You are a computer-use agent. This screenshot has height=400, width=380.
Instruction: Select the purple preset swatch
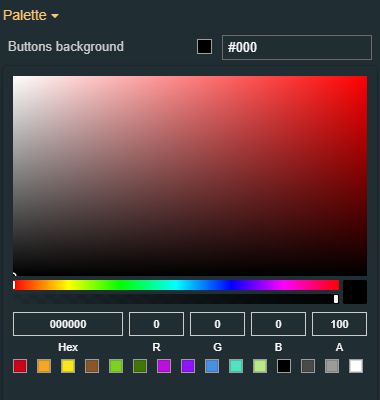(x=188, y=366)
